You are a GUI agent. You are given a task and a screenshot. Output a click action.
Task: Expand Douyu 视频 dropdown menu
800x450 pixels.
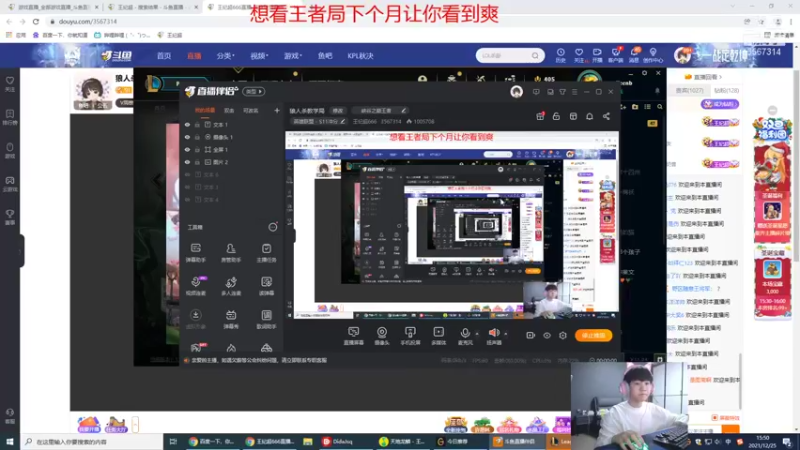pyautogui.click(x=259, y=56)
